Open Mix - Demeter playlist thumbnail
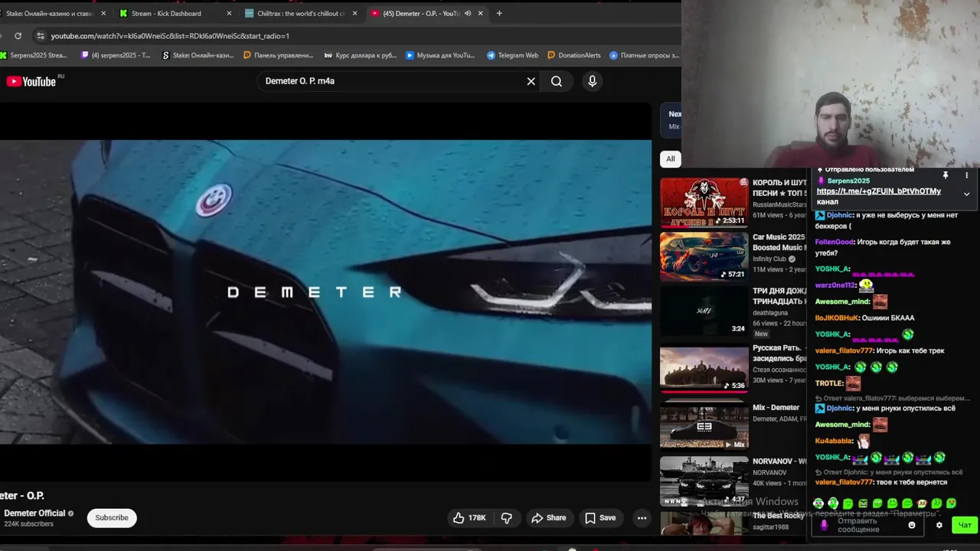 pos(704,425)
